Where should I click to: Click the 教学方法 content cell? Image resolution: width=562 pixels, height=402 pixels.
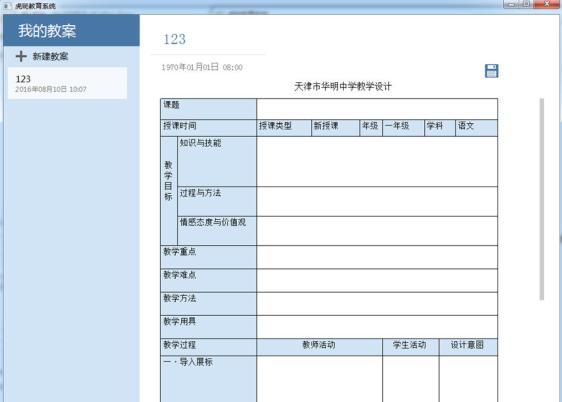click(x=377, y=304)
